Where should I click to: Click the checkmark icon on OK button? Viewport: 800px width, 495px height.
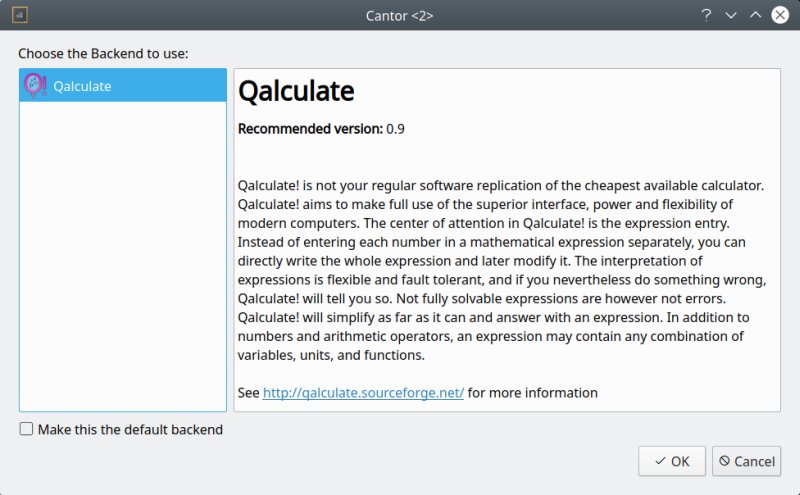pyautogui.click(x=660, y=461)
